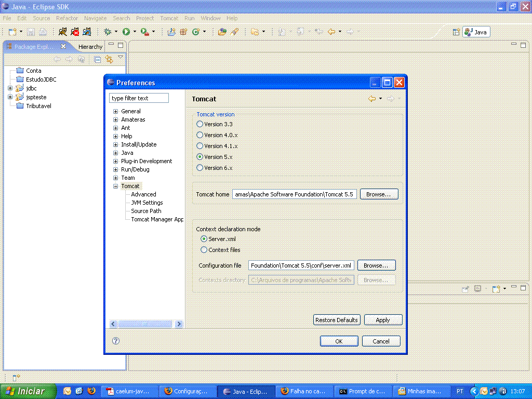Restart Tomcat using the toolbar icon
Screen dimensions: 532x399
point(87,32)
